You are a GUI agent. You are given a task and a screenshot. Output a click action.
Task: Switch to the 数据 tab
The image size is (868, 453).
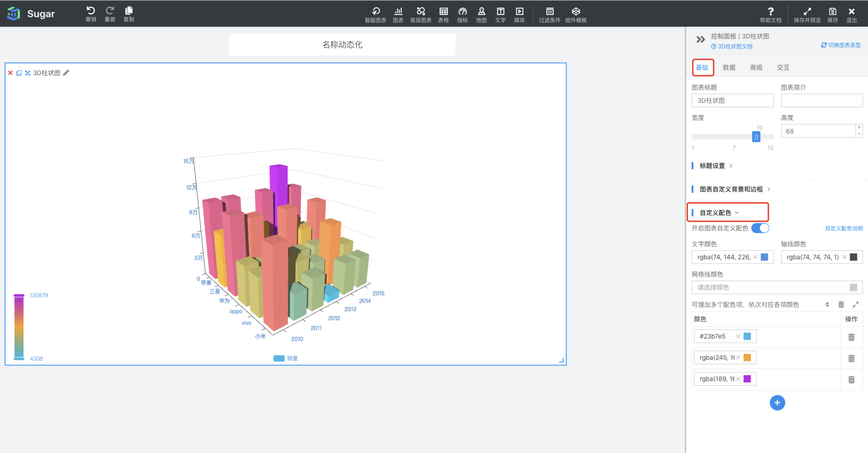729,67
